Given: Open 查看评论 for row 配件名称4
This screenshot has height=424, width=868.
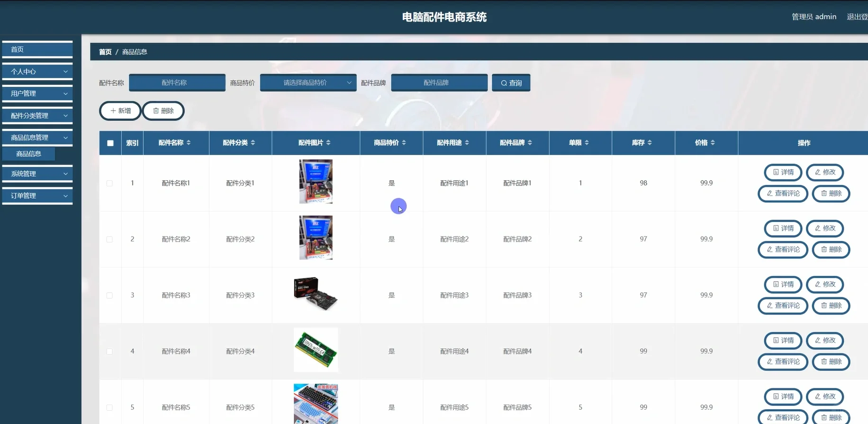Looking at the screenshot, I should (783, 361).
